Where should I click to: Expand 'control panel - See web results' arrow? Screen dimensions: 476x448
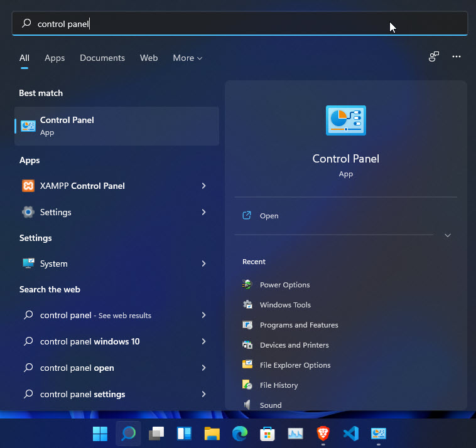pyautogui.click(x=203, y=315)
